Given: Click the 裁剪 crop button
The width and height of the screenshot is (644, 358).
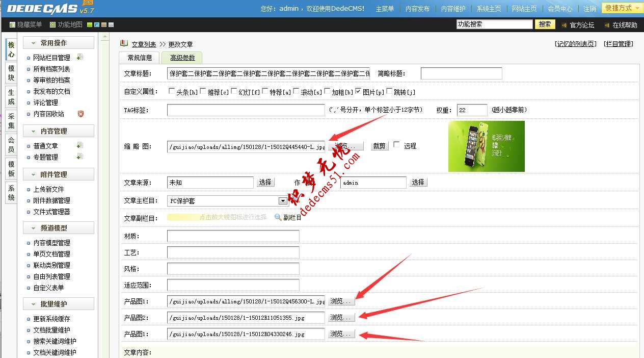Looking at the screenshot, I should 379,146.
